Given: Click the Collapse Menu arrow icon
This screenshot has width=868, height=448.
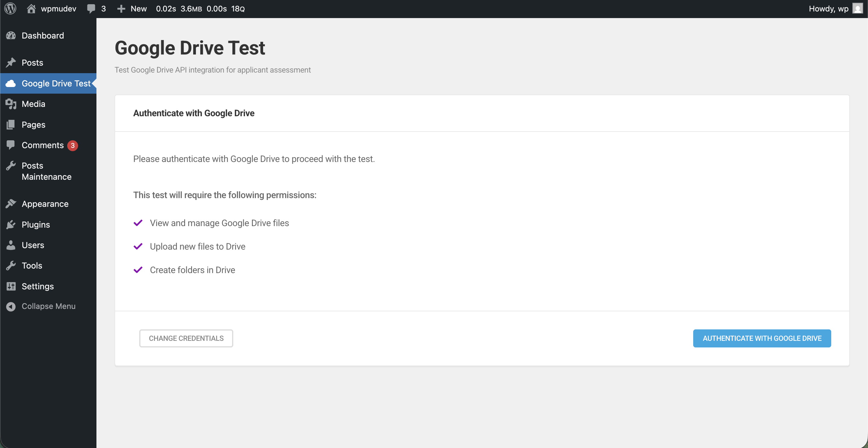Looking at the screenshot, I should pyautogui.click(x=11, y=306).
